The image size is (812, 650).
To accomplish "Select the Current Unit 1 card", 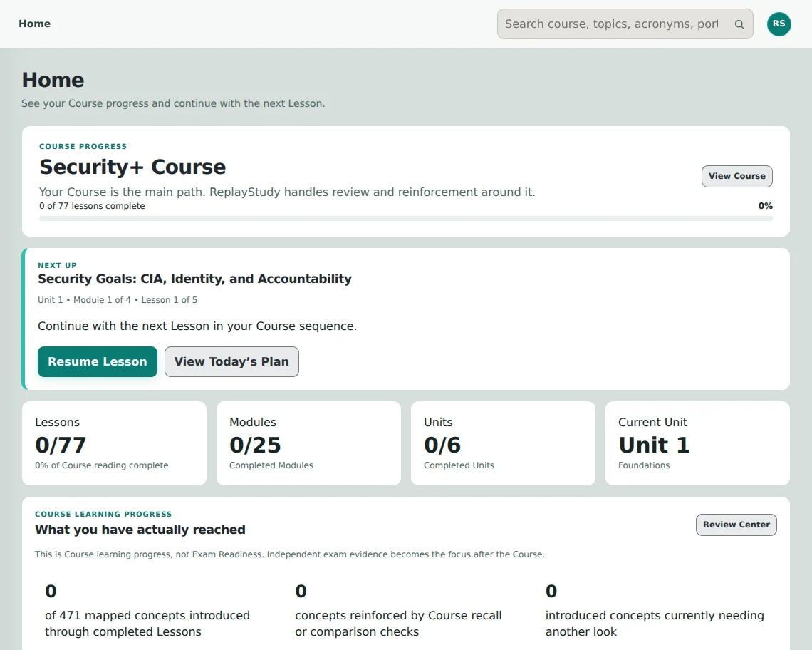I will tap(697, 443).
